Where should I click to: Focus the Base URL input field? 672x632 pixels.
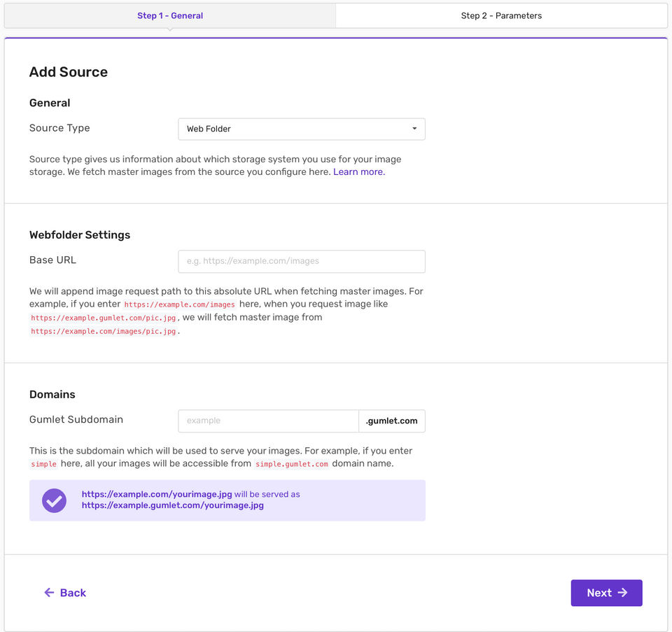pyautogui.click(x=301, y=261)
